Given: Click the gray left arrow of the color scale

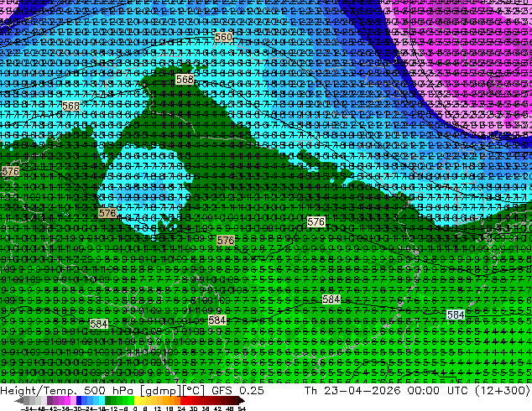Looking at the screenshot, I should click(x=19, y=401).
